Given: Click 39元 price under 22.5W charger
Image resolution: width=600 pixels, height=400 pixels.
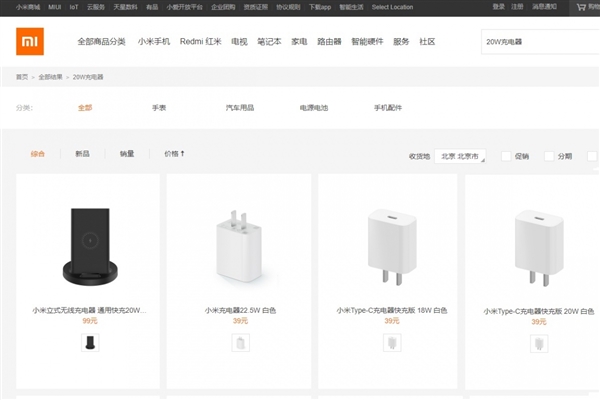Looking at the screenshot, I should (x=240, y=321).
